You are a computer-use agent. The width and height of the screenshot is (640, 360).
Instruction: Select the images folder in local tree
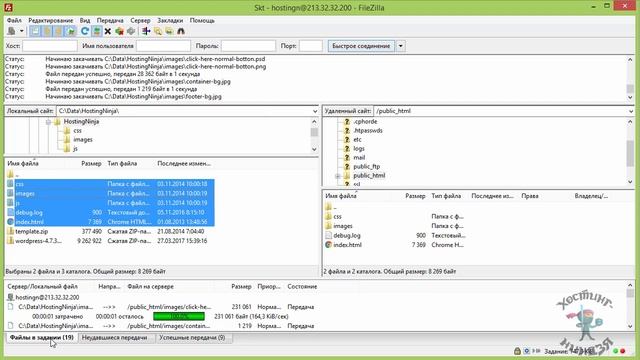(83, 140)
